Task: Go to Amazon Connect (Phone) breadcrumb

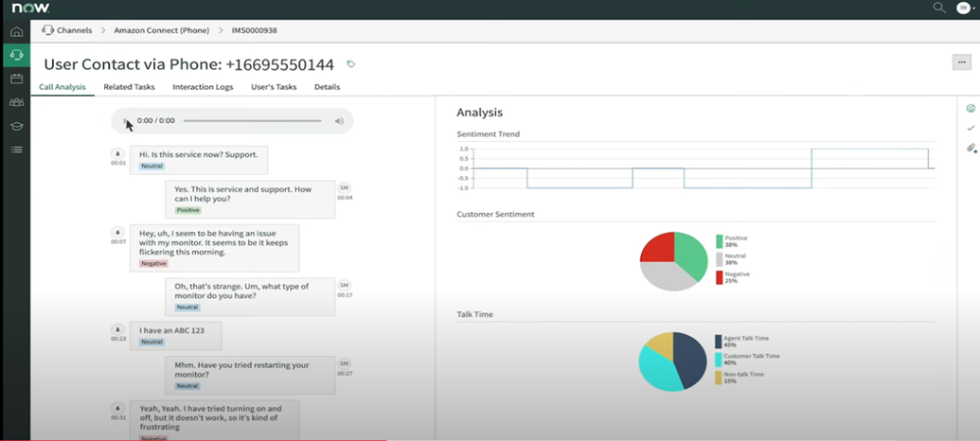Action: click(x=161, y=30)
